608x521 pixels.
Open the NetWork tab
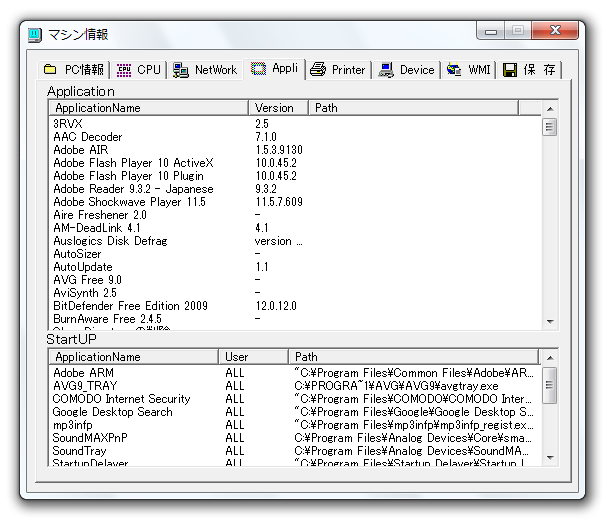click(x=205, y=70)
